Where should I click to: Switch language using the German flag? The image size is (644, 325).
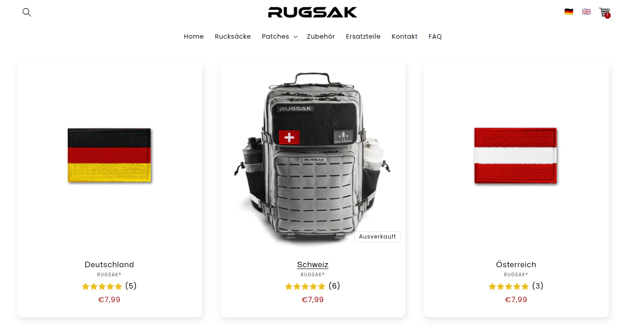[x=569, y=12]
